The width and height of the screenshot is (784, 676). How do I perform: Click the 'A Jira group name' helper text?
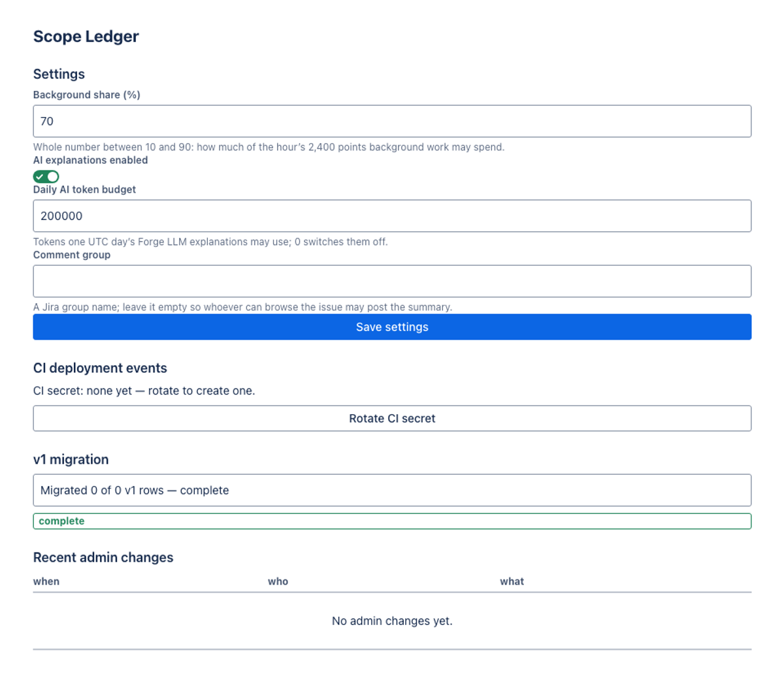242,307
